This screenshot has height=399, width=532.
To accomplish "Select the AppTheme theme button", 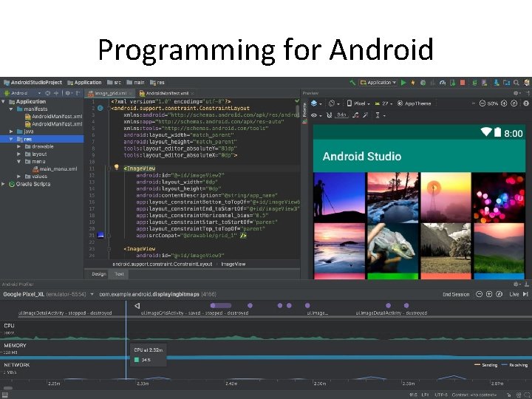I will [414, 103].
